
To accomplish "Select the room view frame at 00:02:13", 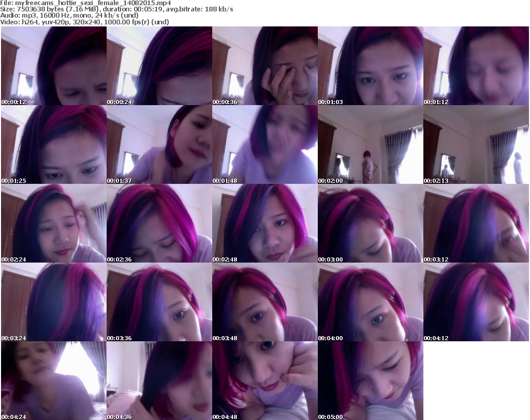I will (x=476, y=144).
